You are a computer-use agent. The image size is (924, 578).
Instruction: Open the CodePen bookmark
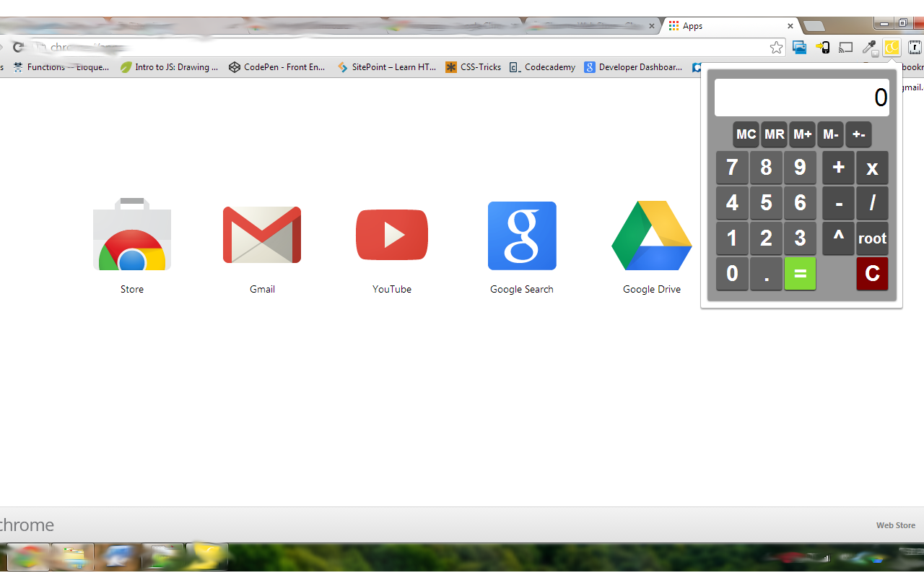(x=277, y=67)
